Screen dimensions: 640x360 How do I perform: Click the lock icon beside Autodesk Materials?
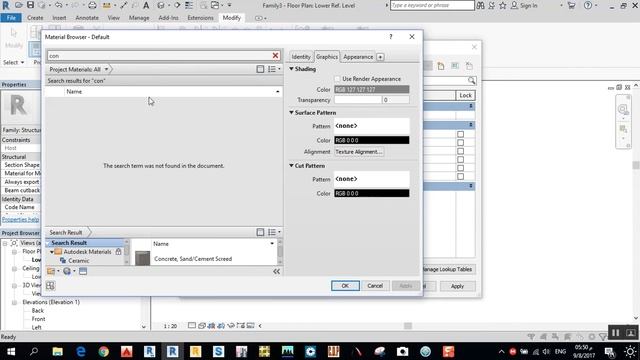click(118, 252)
